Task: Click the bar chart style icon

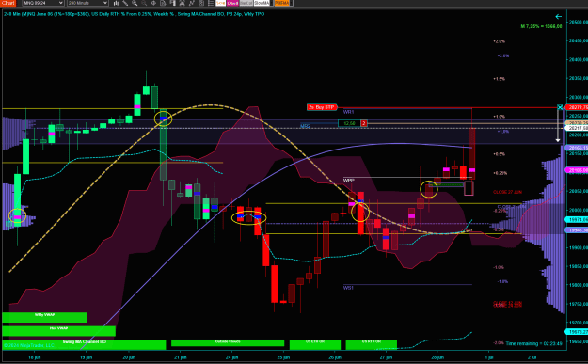Action: coord(116,3)
